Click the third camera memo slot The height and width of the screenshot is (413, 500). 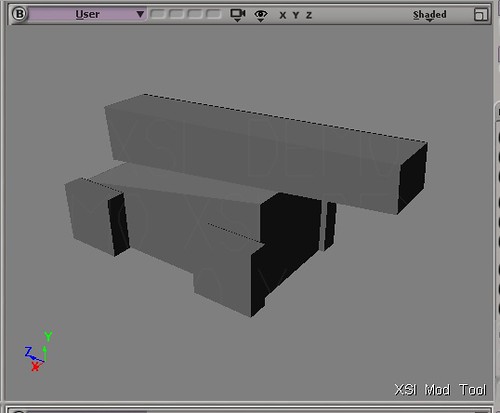point(195,14)
